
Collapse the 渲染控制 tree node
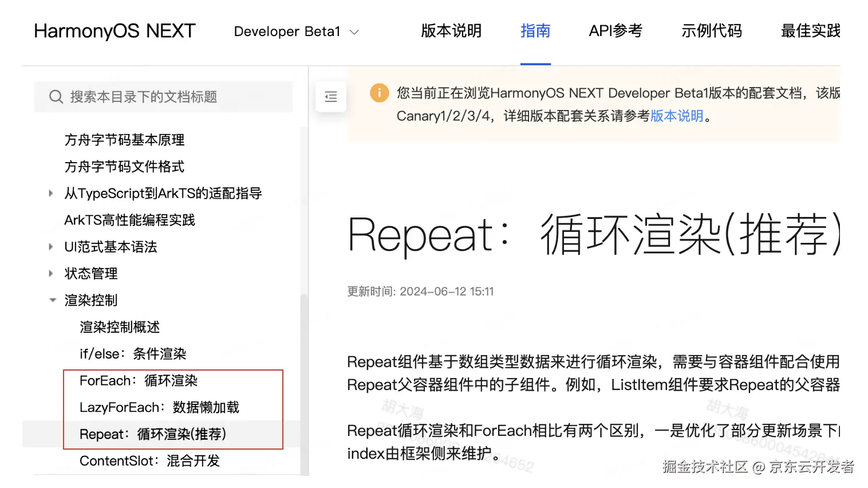coord(53,300)
